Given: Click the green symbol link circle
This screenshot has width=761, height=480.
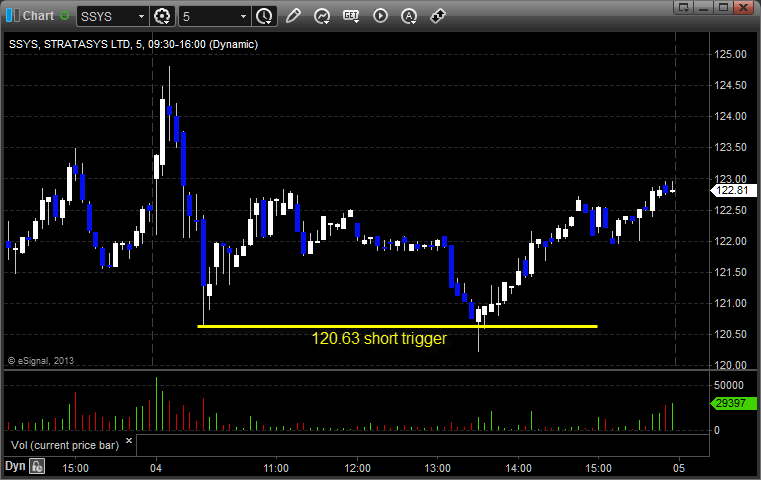Looking at the screenshot, I should pyautogui.click(x=65, y=16).
